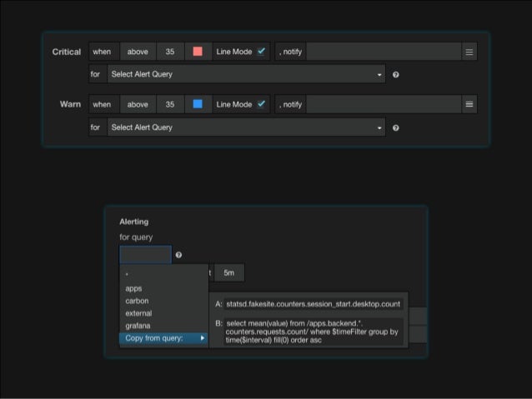Click the Warn row notify list icon

pos(469,104)
